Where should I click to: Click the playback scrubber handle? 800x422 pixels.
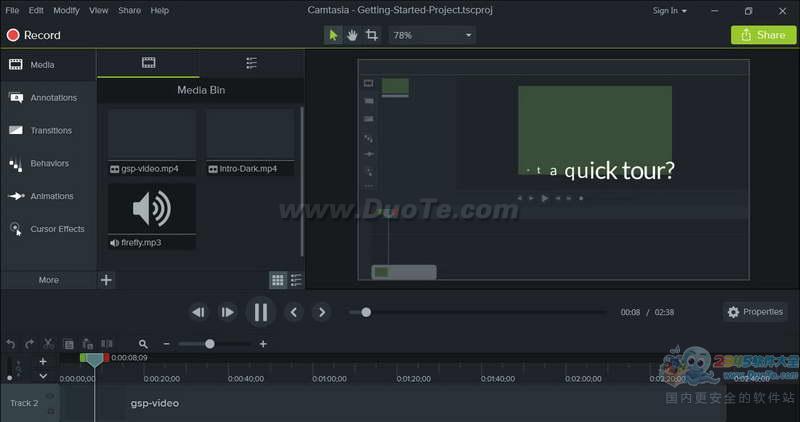point(366,312)
